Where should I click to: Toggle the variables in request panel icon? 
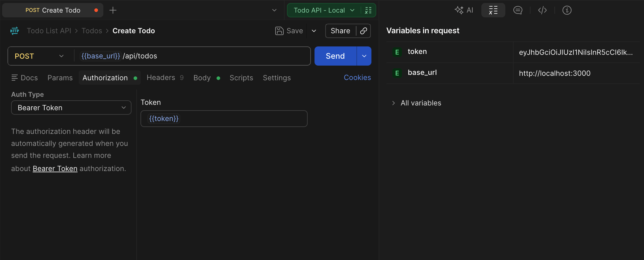[493, 10]
